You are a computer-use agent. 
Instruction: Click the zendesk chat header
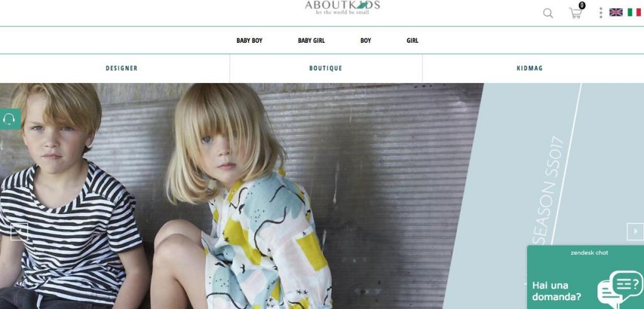(589, 253)
